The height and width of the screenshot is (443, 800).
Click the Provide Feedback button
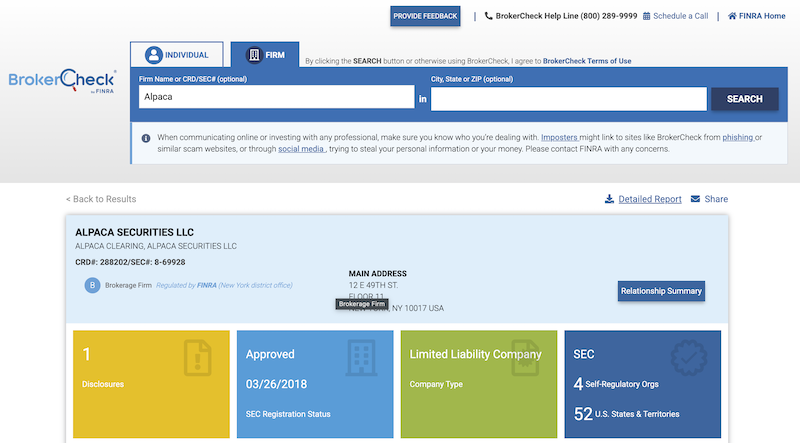tap(425, 16)
